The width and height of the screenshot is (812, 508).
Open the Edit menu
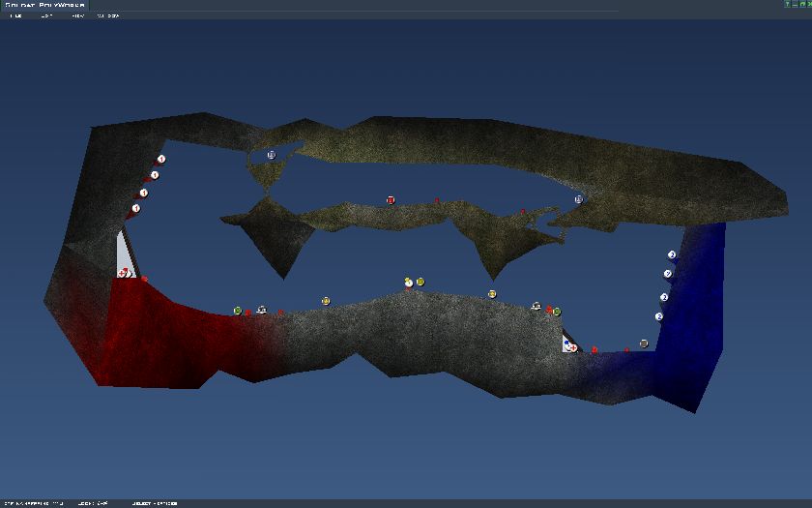pyautogui.click(x=46, y=15)
